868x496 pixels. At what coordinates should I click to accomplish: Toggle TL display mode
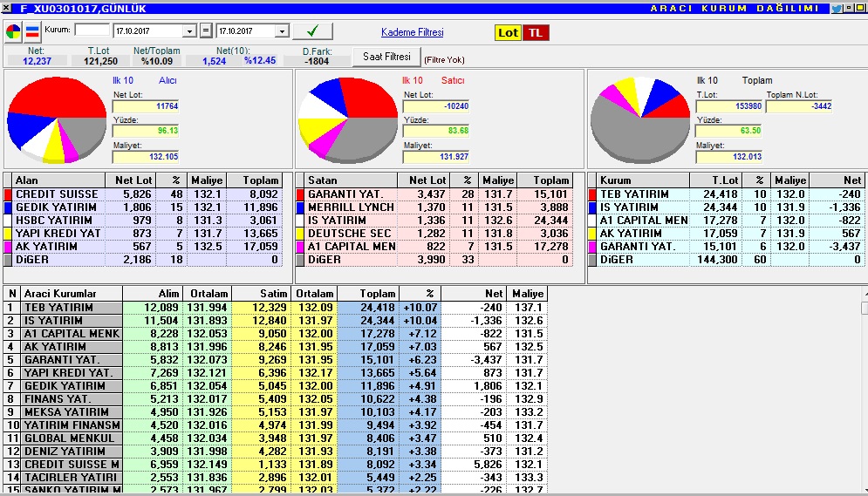click(536, 32)
